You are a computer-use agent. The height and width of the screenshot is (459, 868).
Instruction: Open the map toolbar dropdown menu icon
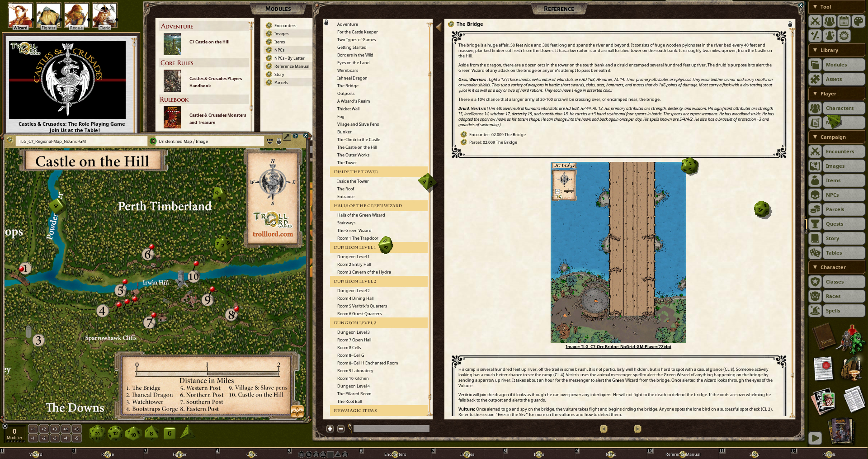(x=270, y=141)
